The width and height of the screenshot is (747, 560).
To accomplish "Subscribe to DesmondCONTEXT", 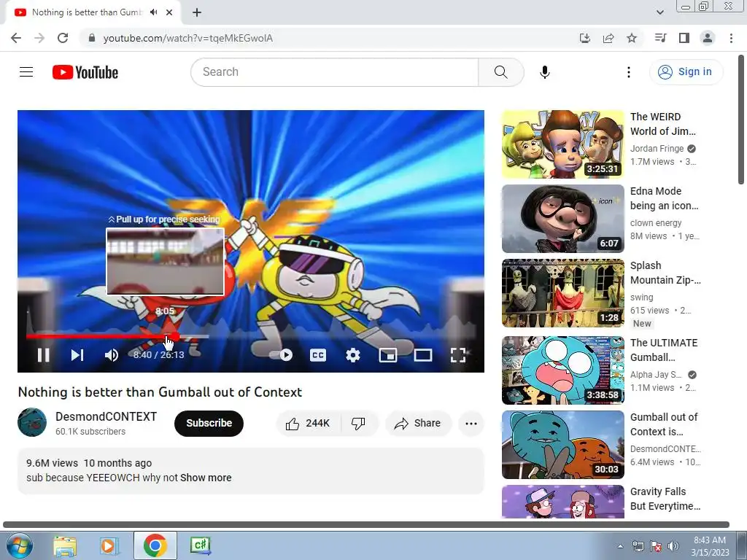I will pyautogui.click(x=209, y=424).
